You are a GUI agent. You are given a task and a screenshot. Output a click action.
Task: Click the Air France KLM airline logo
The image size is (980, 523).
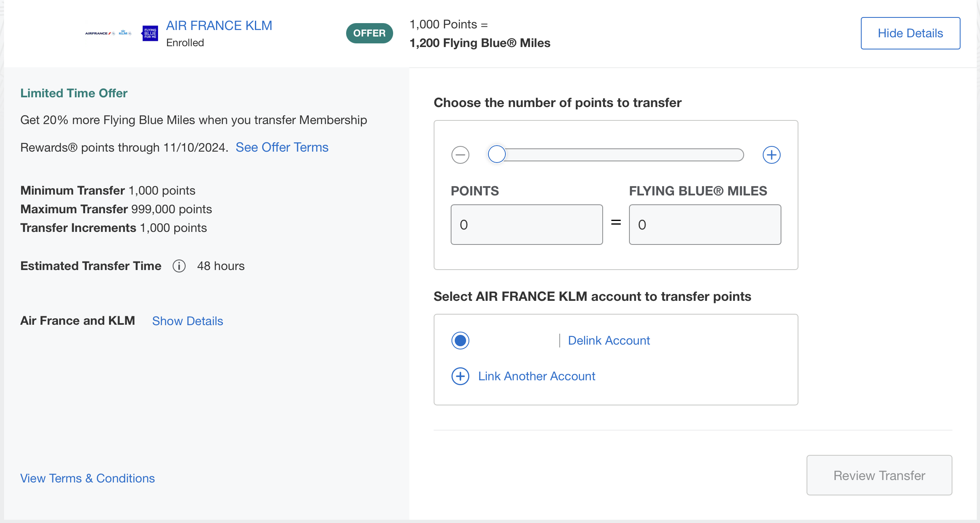tap(108, 33)
